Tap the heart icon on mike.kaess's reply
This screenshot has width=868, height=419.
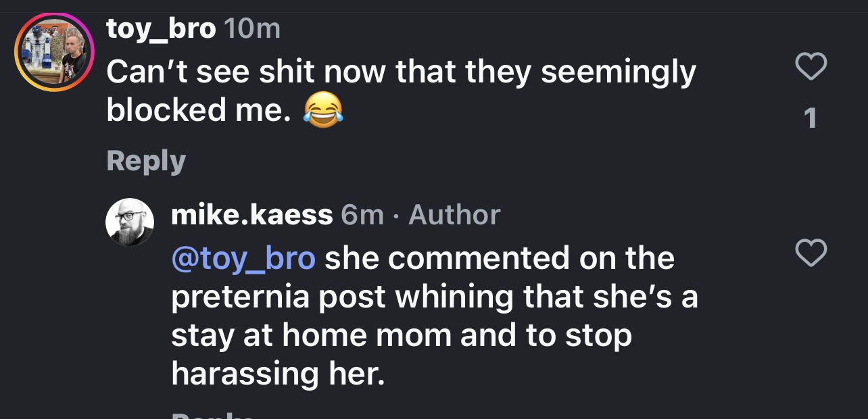pyautogui.click(x=810, y=253)
